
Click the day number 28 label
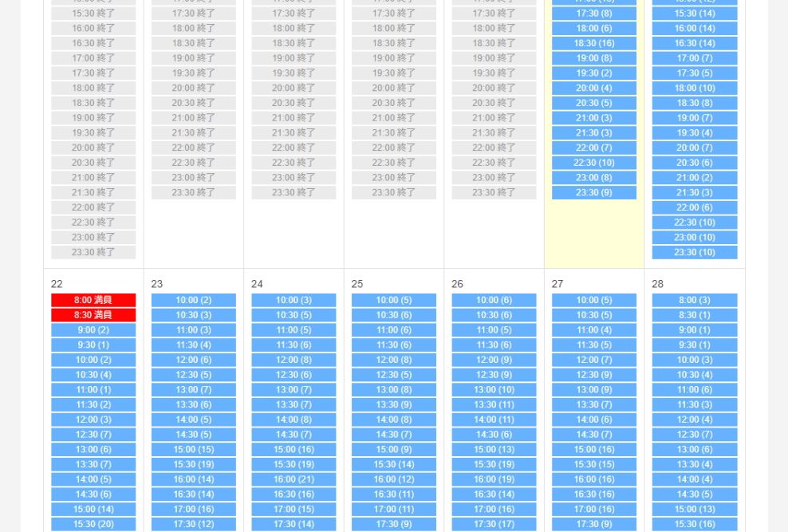[x=658, y=284]
